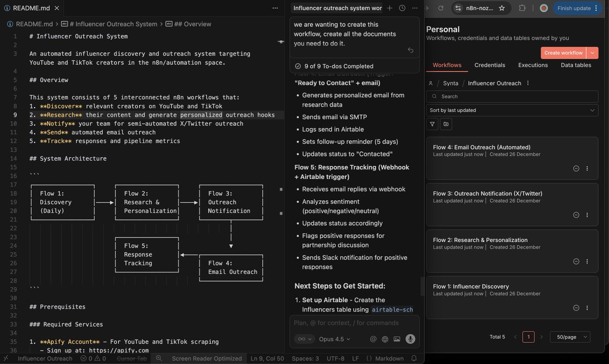View site information icon in address bar
The width and height of the screenshot is (609, 364).
click(x=459, y=8)
